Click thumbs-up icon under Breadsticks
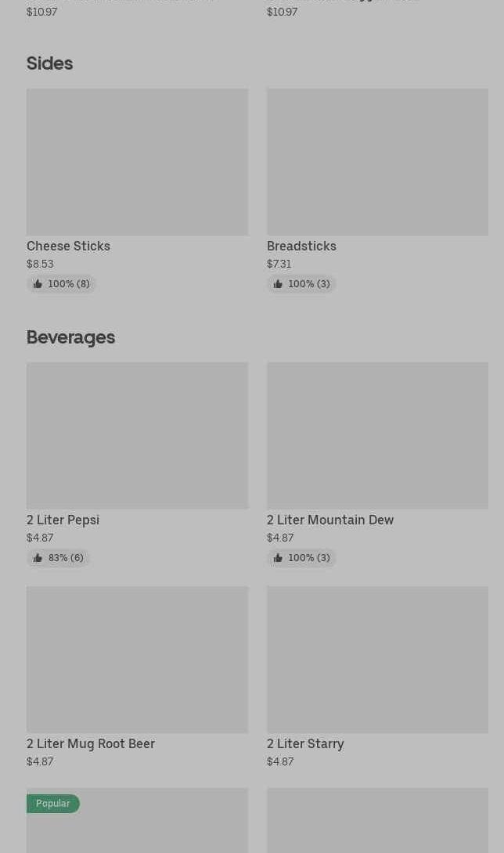Screen dimensions: 504x853 pyautogui.click(x=278, y=284)
